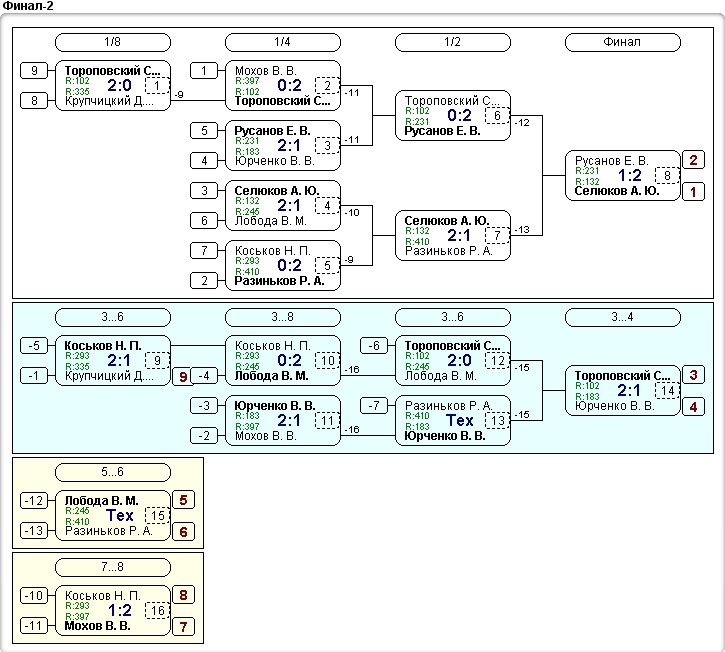Select dashed match number 12 box
The height and width of the screenshot is (652, 725).
(x=498, y=361)
